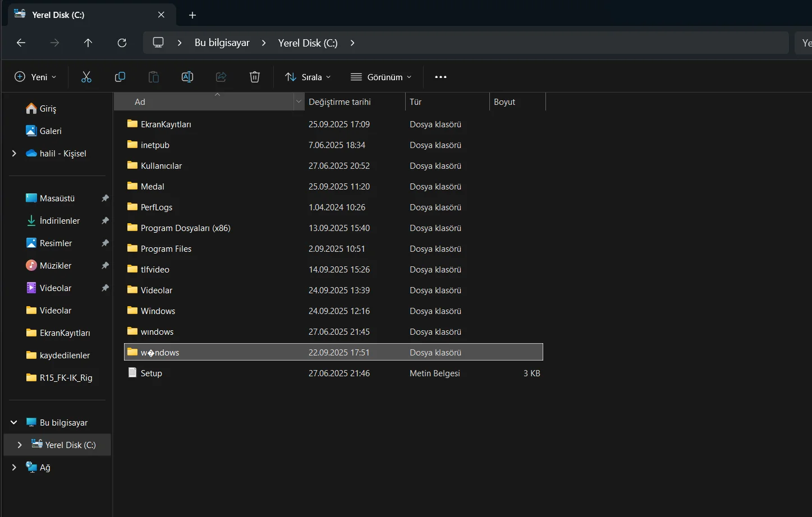Click the Cut scissors icon

pyautogui.click(x=86, y=77)
